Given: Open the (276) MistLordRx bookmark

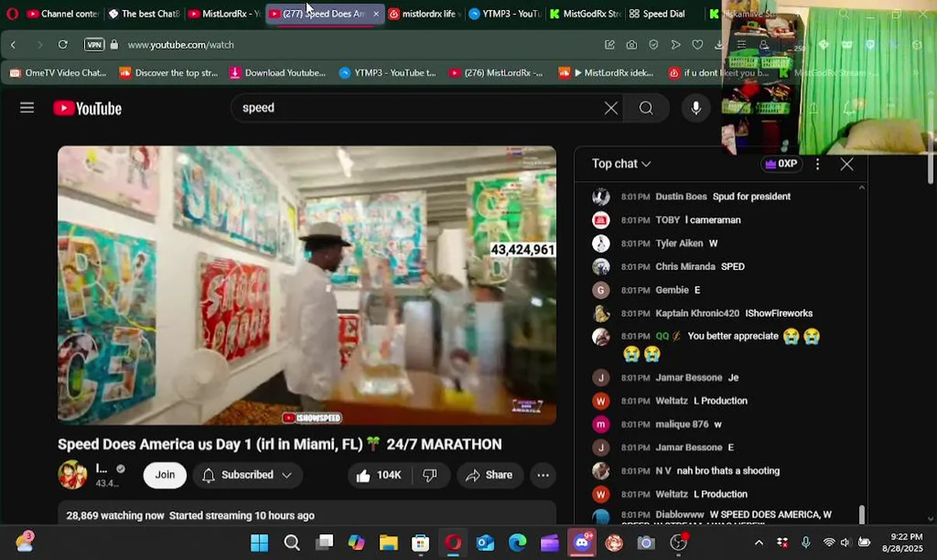Looking at the screenshot, I should [497, 73].
